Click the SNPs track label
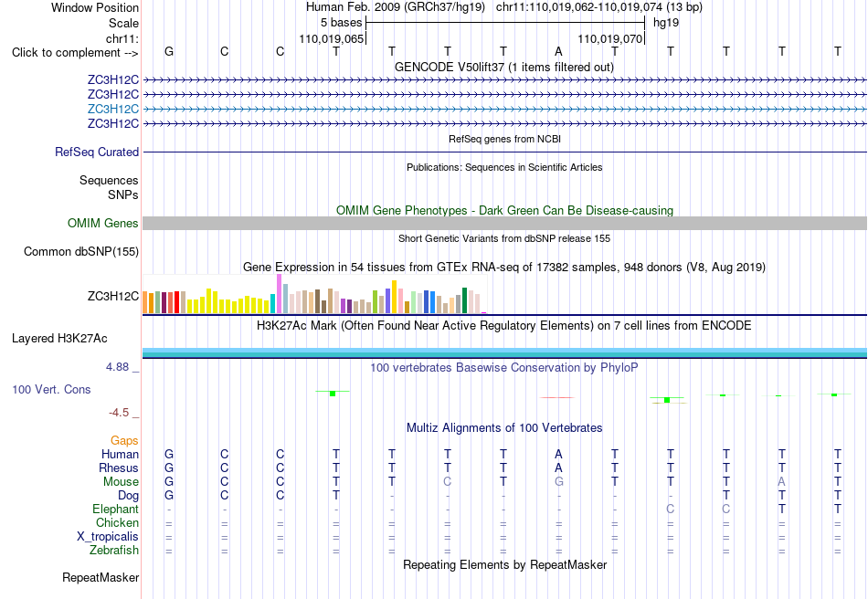 pos(123,194)
